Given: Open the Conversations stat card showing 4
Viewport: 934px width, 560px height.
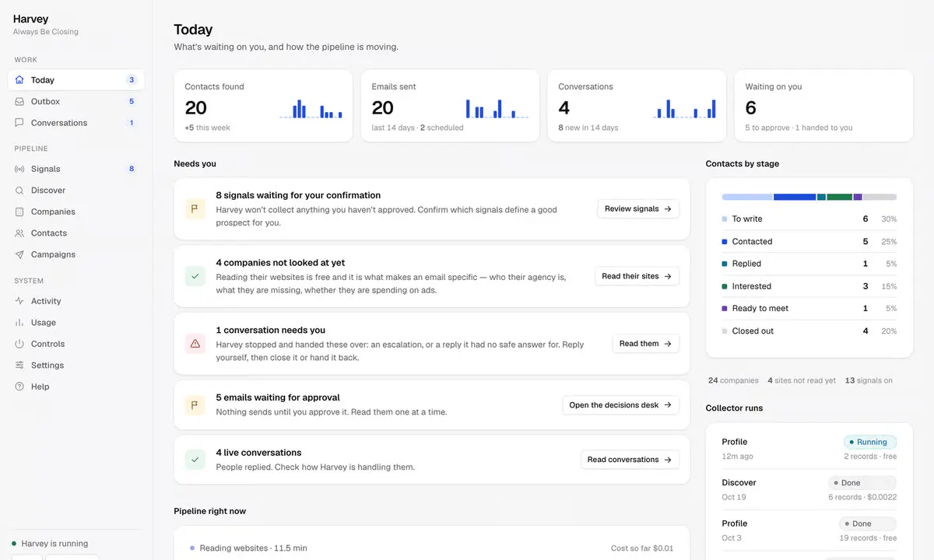Looking at the screenshot, I should pyautogui.click(x=637, y=106).
